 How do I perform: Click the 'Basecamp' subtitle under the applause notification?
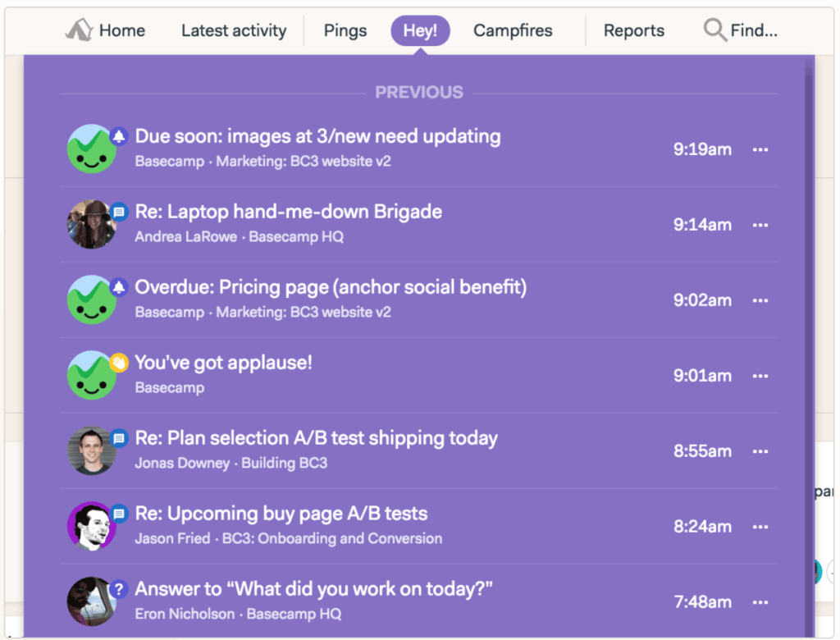point(169,388)
